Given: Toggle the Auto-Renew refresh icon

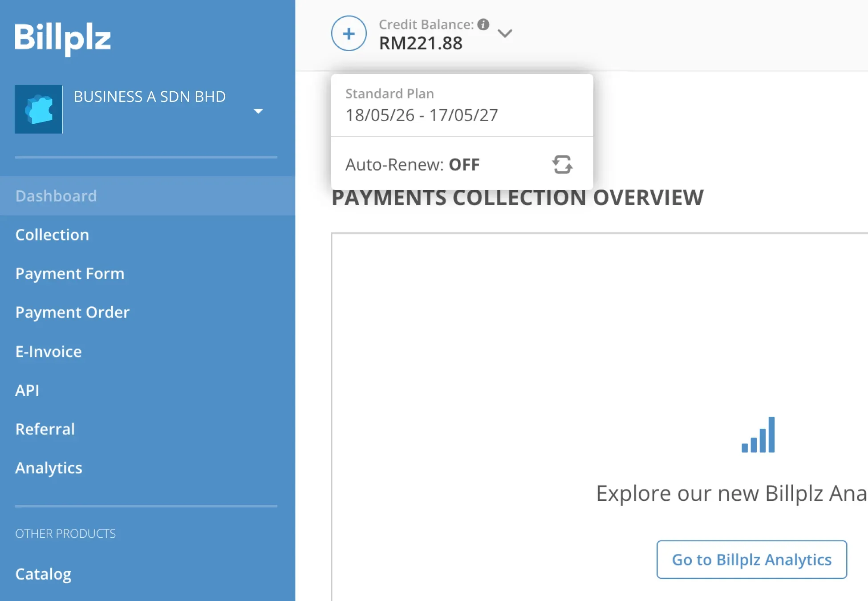Looking at the screenshot, I should pos(562,165).
